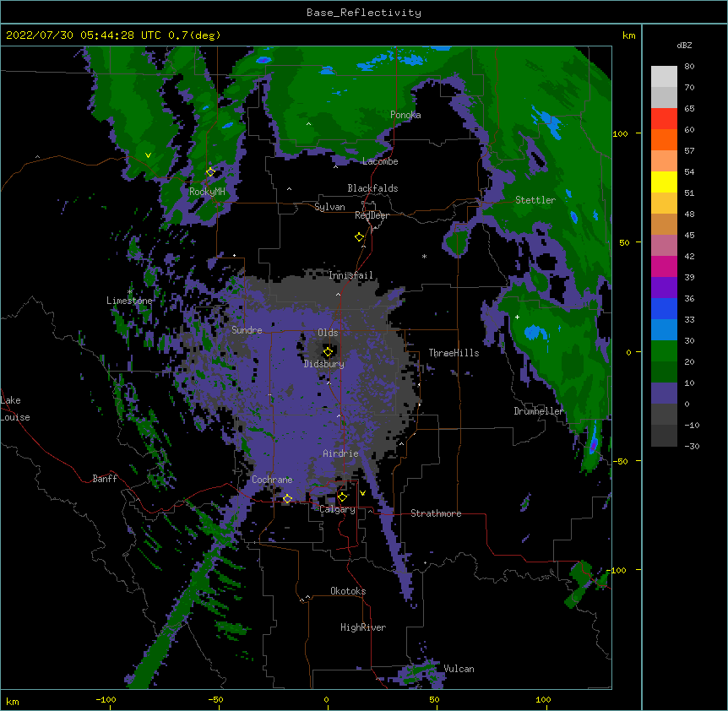Image resolution: width=728 pixels, height=711 pixels.
Task: Click the RockyMH label
Action: [207, 192]
